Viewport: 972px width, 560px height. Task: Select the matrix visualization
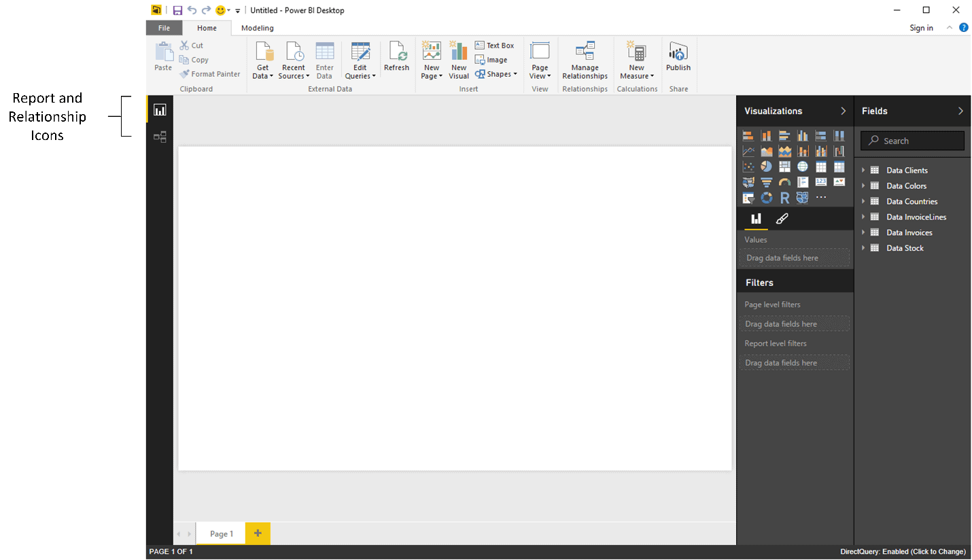839,167
